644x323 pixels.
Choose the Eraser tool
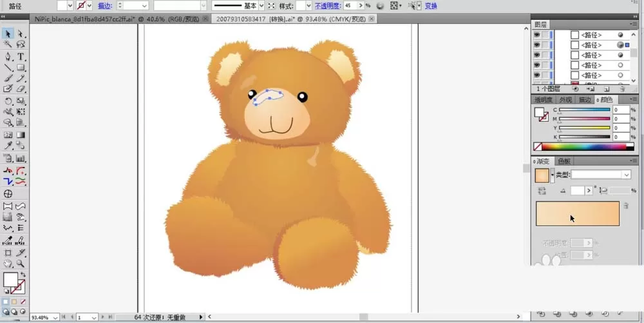point(21,89)
